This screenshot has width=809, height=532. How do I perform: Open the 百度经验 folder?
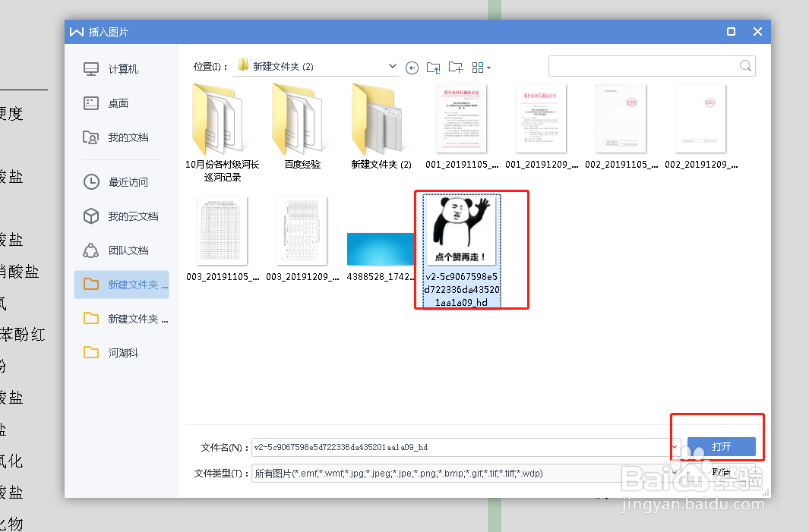click(x=302, y=127)
